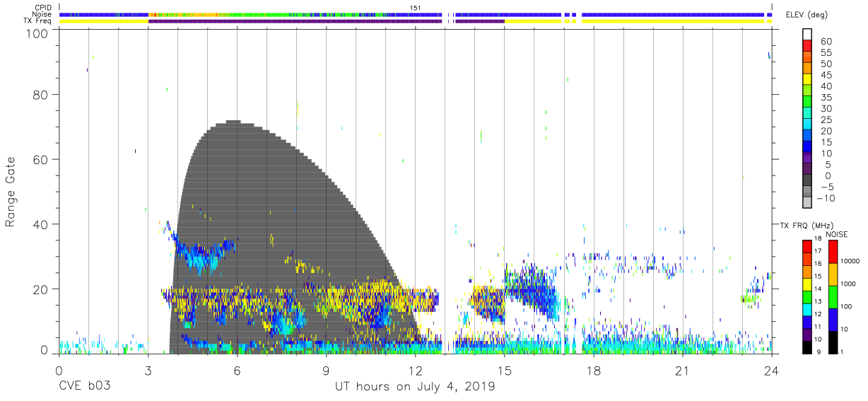The height and width of the screenshot is (401, 868).
Task: Pick the red swatch in the TX FRQ color bar
Action: (x=807, y=246)
